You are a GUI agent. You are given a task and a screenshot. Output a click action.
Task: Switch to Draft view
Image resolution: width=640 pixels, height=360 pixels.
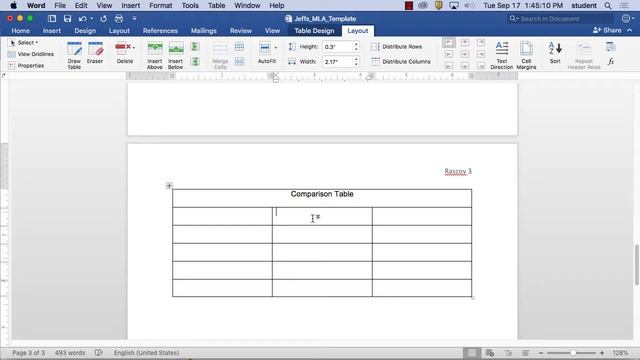click(526, 353)
